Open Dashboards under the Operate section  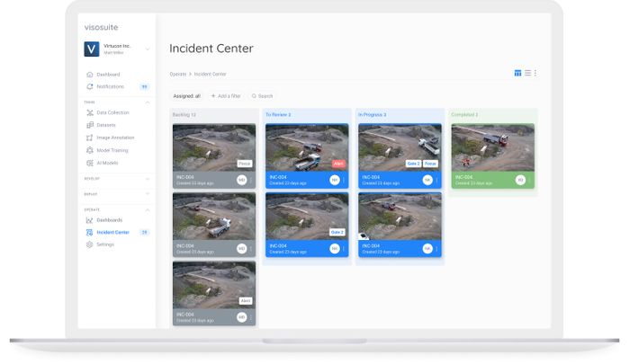point(109,219)
